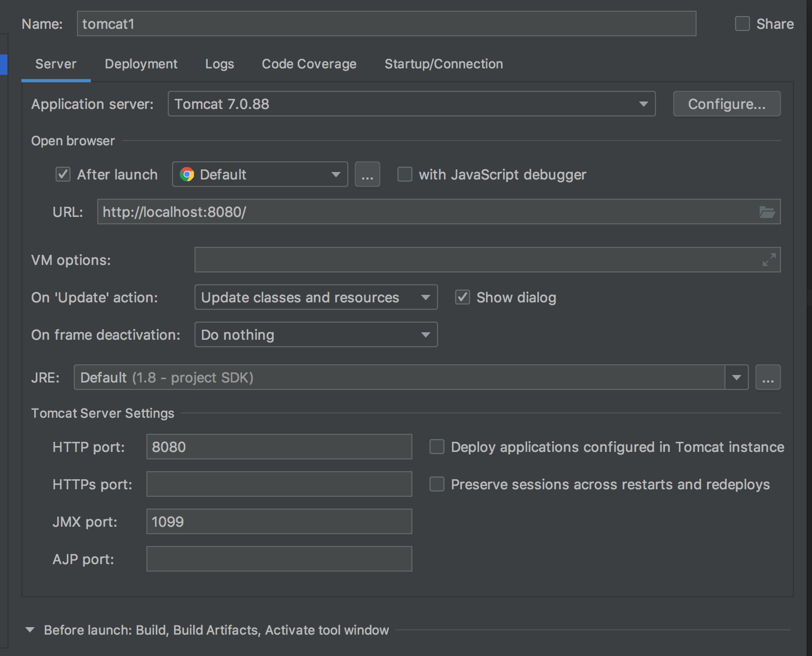The height and width of the screenshot is (656, 812).
Task: Switch to the Deployment tab
Action: (141, 64)
